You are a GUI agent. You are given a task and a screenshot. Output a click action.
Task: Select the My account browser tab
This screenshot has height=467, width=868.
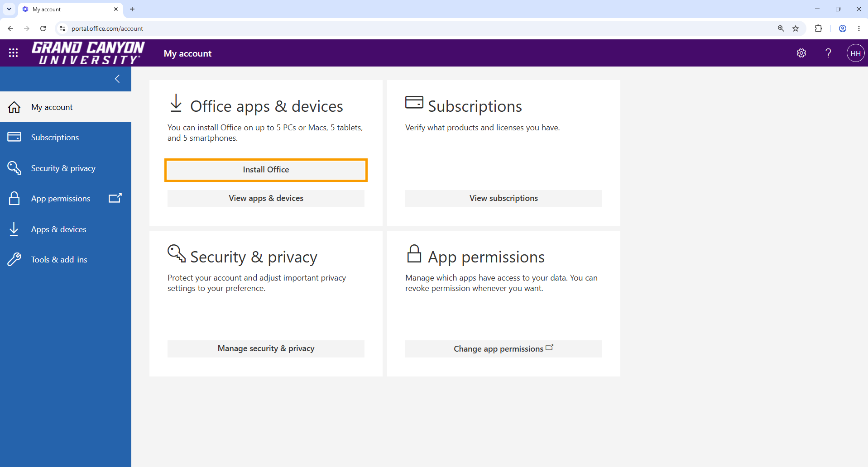pos(70,9)
